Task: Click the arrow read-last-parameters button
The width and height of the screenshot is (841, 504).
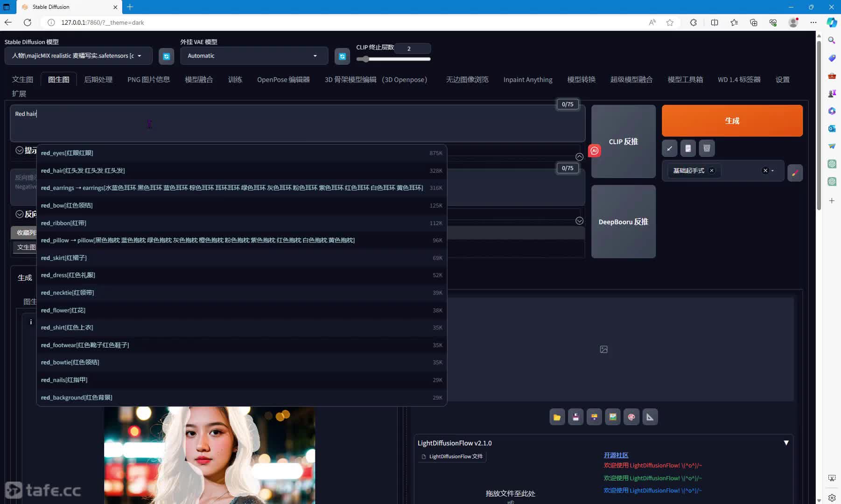Action: click(x=669, y=148)
